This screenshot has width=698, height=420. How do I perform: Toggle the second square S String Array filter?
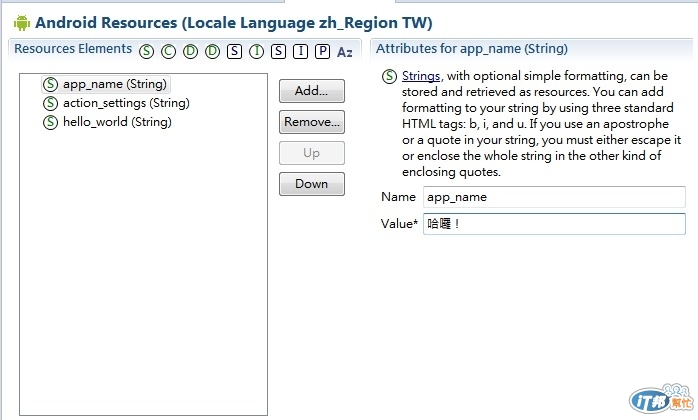[x=278, y=51]
